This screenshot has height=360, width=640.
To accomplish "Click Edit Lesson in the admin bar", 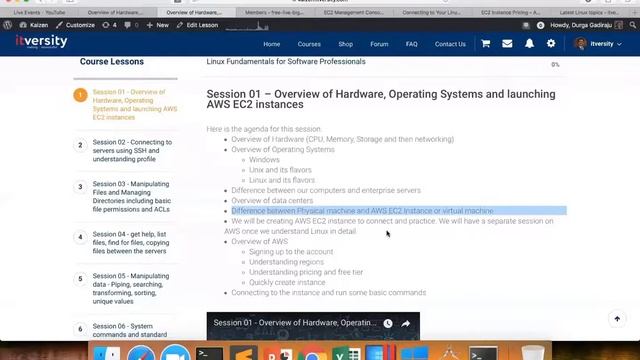I will [198, 25].
